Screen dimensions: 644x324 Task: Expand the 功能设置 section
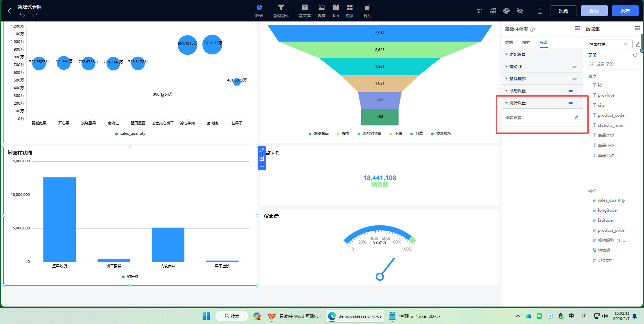tap(542, 54)
